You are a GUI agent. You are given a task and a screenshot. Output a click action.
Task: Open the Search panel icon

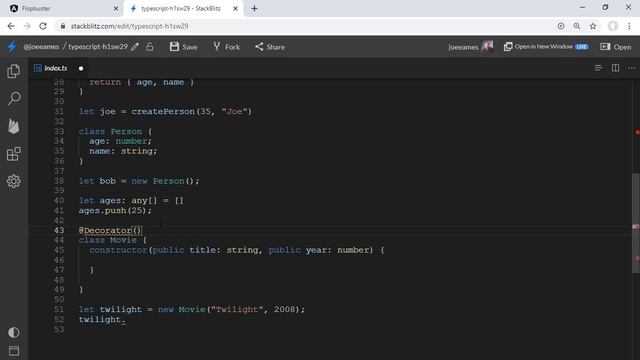pos(14,98)
